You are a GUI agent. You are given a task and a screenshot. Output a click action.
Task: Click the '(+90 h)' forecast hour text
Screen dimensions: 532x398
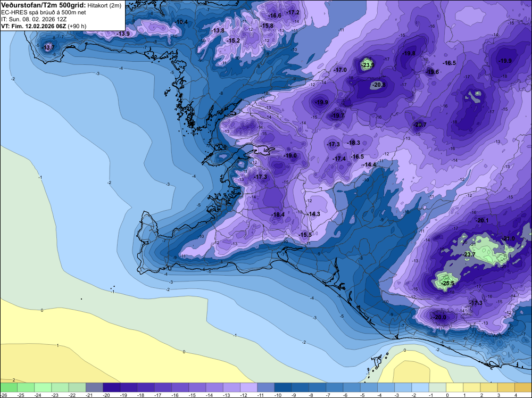click(77, 26)
